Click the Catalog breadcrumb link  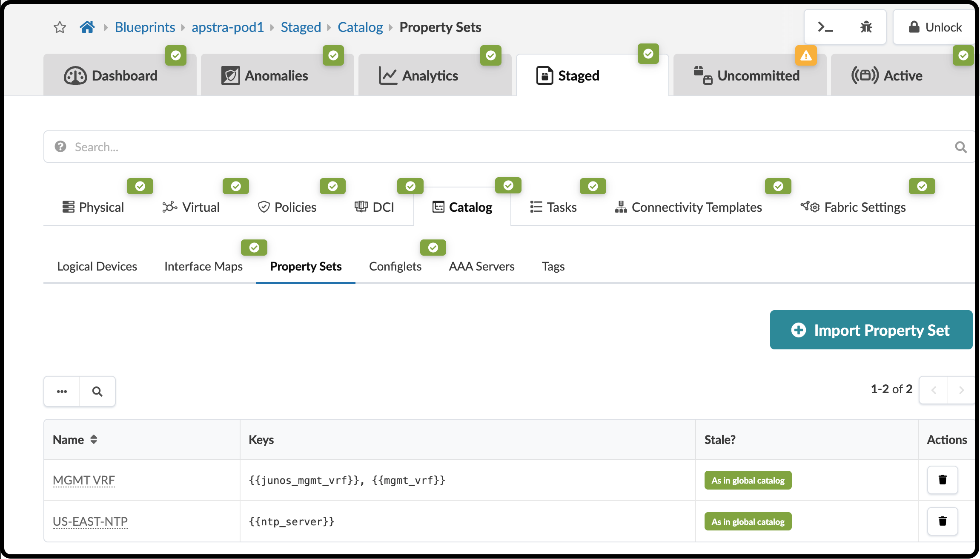pos(360,27)
